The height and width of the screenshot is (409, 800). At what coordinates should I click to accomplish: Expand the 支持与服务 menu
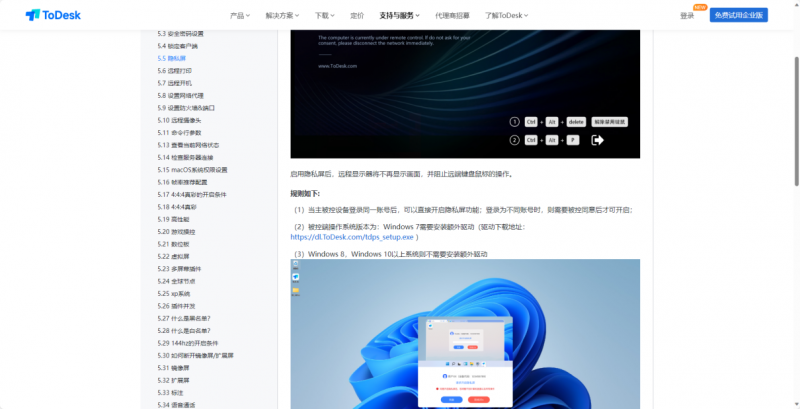(x=399, y=15)
